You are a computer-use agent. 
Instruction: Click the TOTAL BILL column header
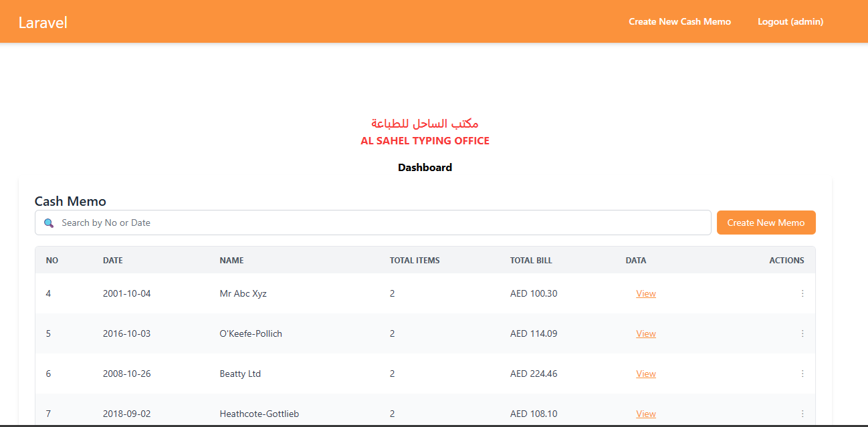(531, 260)
